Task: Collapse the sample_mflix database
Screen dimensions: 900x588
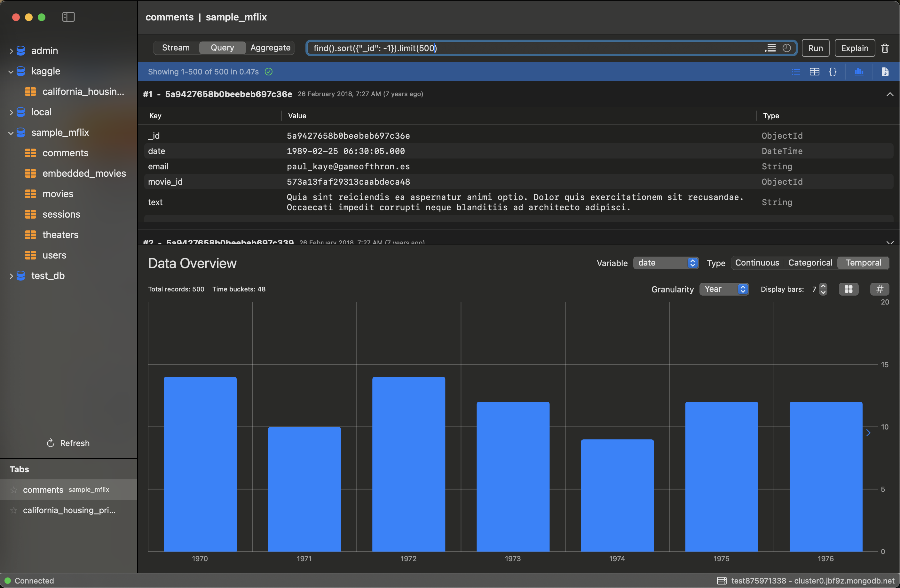Action: tap(11, 133)
